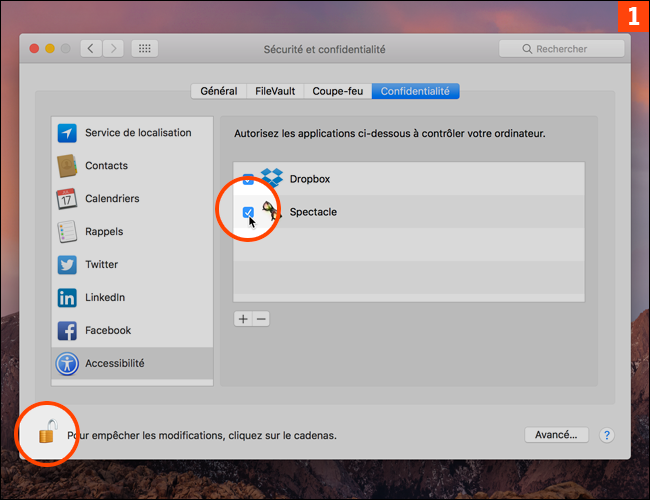650x500 pixels.
Task: Select the Twitter label in sidebar
Action: coord(102,265)
